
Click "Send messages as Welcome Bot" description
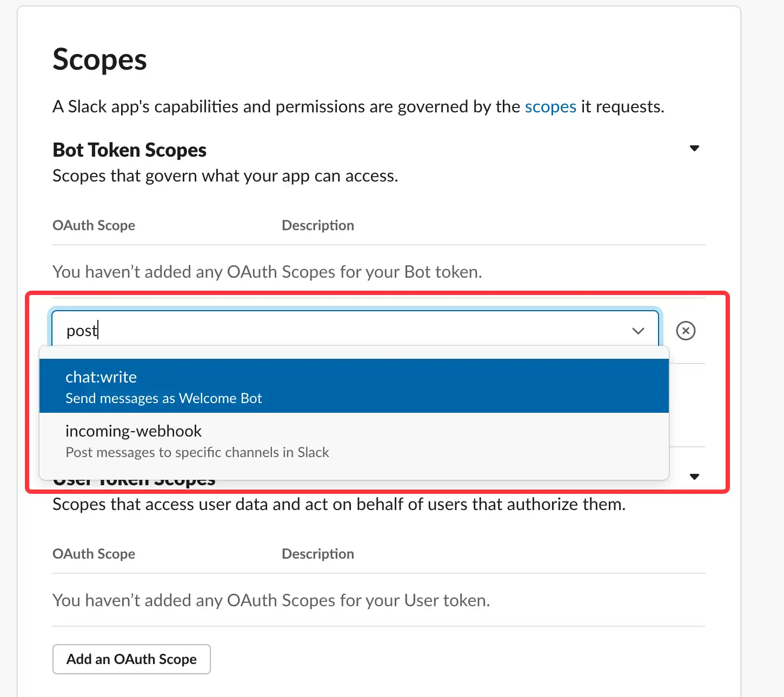[x=163, y=398]
